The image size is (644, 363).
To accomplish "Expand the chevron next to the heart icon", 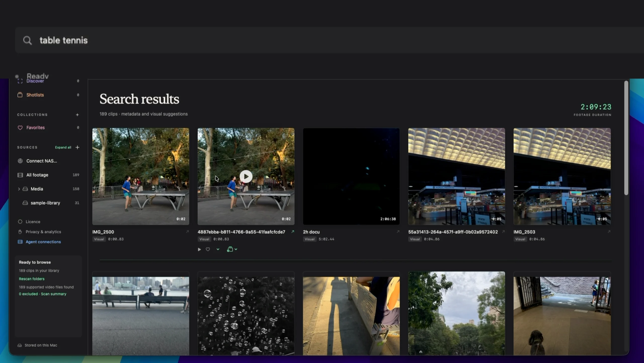I will [x=218, y=249].
